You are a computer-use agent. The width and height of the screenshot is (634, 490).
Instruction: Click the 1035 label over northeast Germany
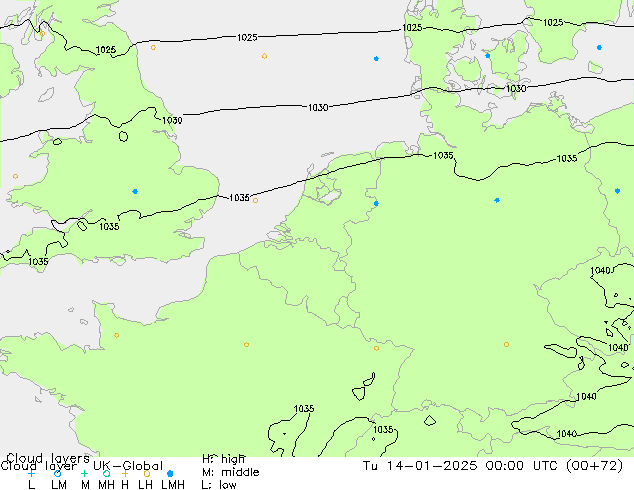tap(567, 158)
